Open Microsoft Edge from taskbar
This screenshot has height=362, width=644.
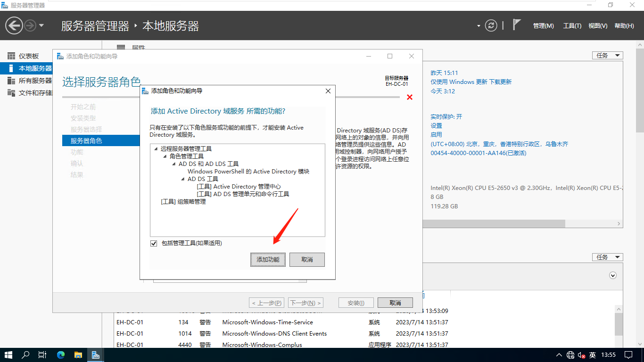point(61,355)
